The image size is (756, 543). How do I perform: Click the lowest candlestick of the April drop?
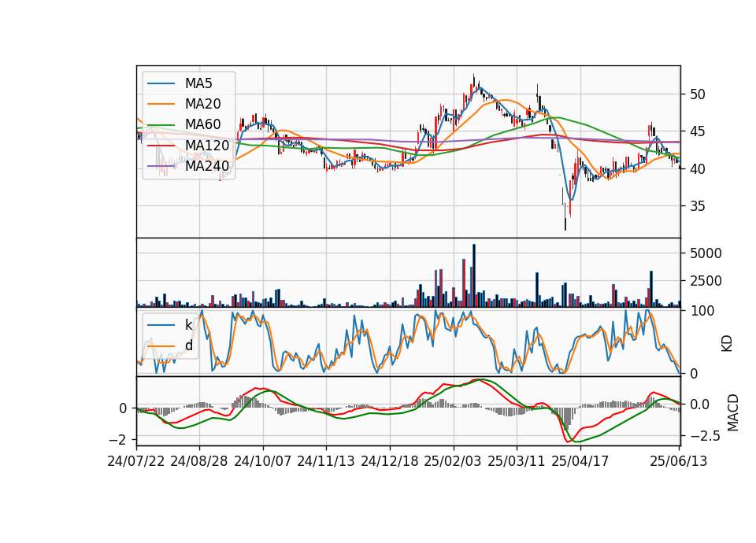[x=565, y=217]
